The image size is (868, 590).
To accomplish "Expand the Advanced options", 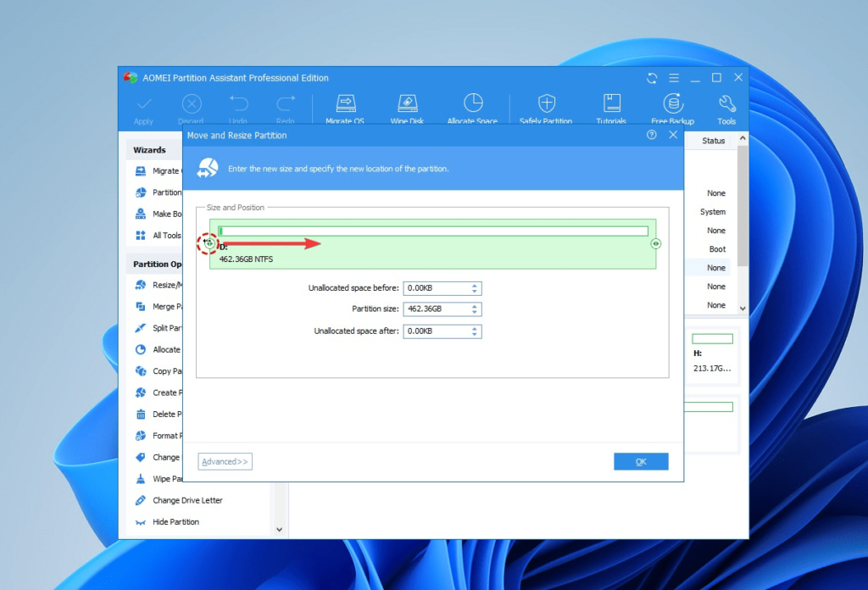I will coord(224,461).
